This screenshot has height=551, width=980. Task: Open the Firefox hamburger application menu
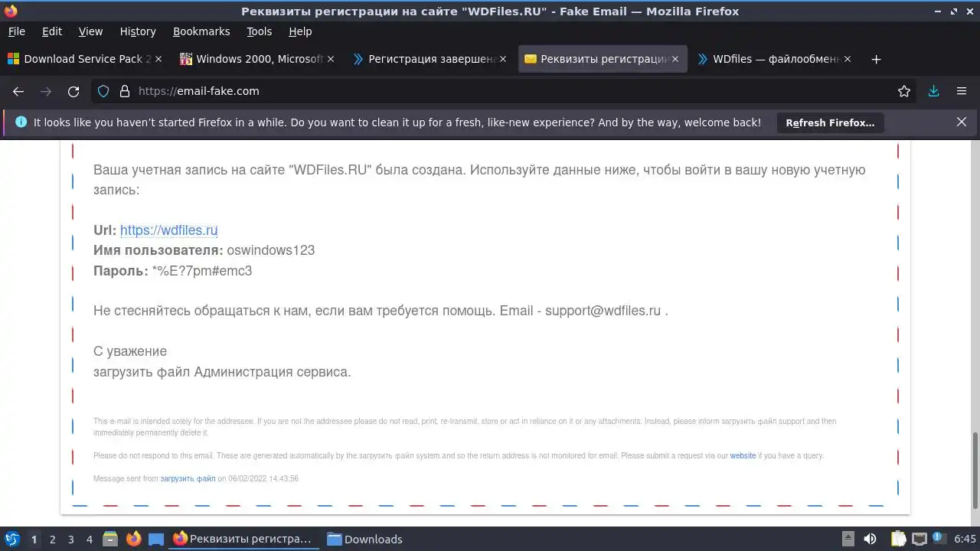[962, 91]
